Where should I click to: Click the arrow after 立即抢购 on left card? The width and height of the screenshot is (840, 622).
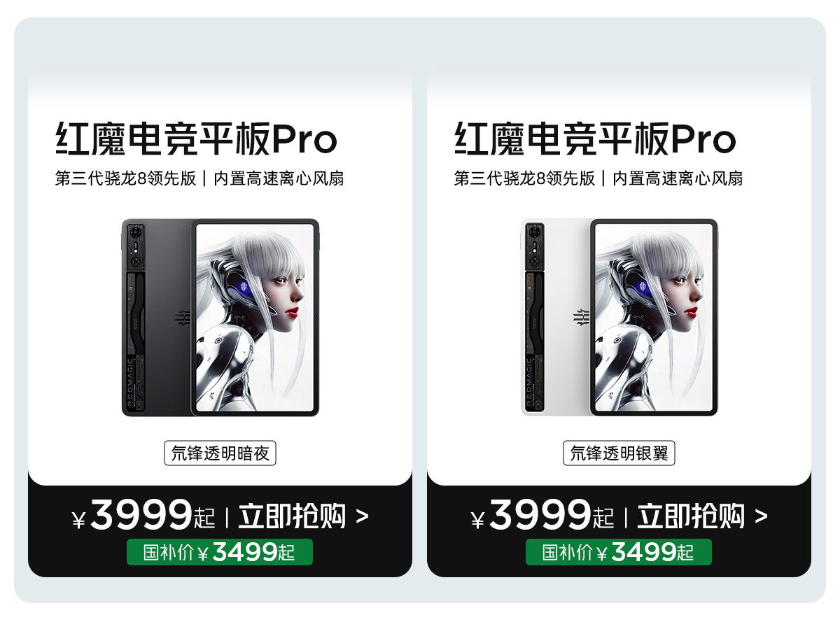click(x=362, y=517)
